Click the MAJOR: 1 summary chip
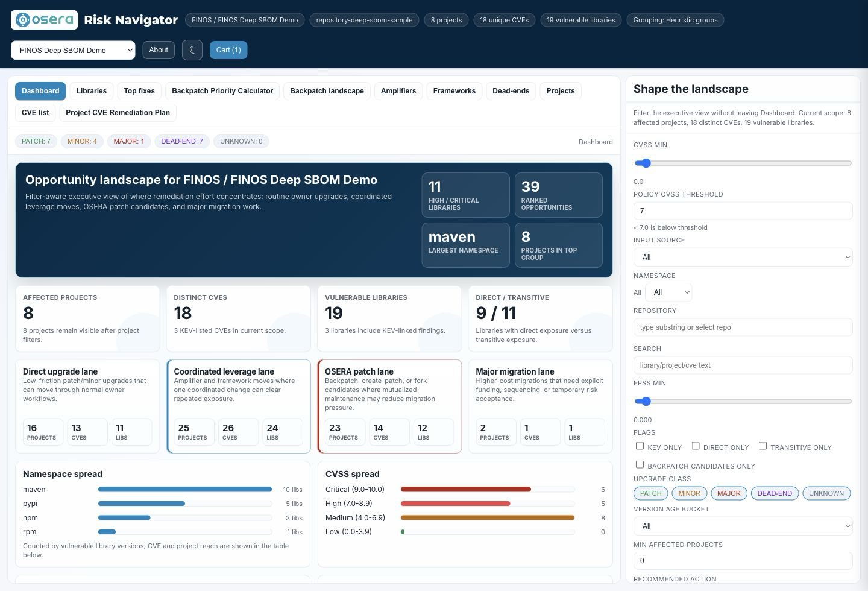This screenshot has height=591, width=868. click(x=129, y=141)
